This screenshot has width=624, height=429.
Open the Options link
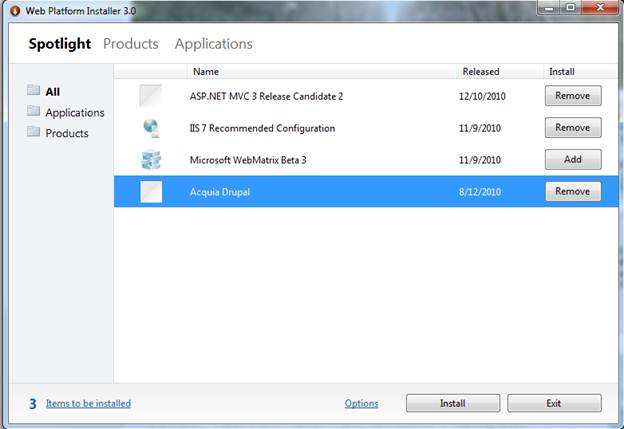tap(361, 403)
